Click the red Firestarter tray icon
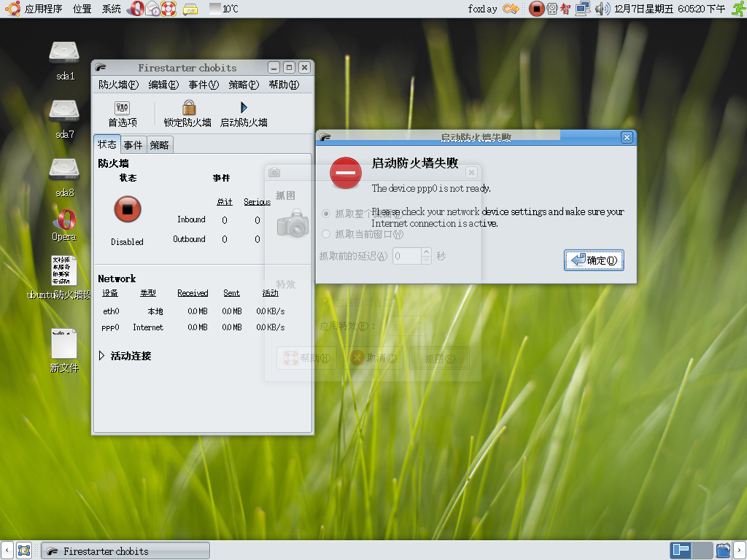 pos(536,9)
